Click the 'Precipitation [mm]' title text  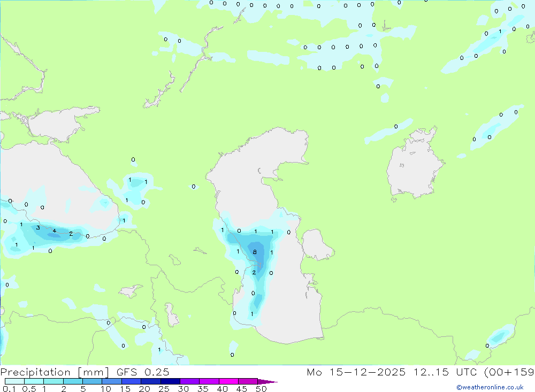pyautogui.click(x=55, y=372)
